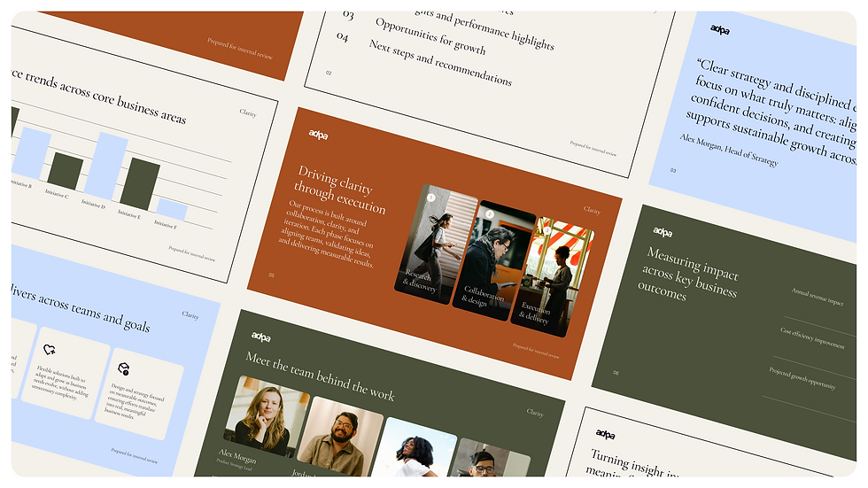Click the 'Measuring impact across key business outcomes' heading

[688, 275]
